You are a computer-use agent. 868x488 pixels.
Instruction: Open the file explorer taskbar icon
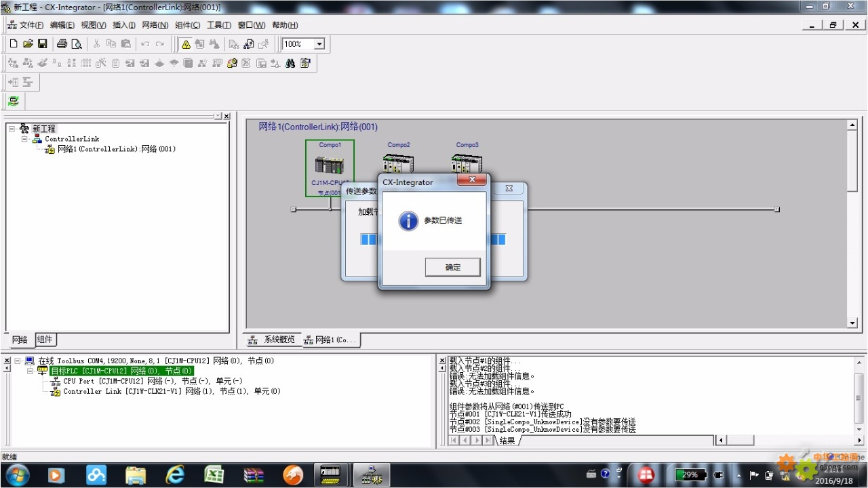(136, 475)
